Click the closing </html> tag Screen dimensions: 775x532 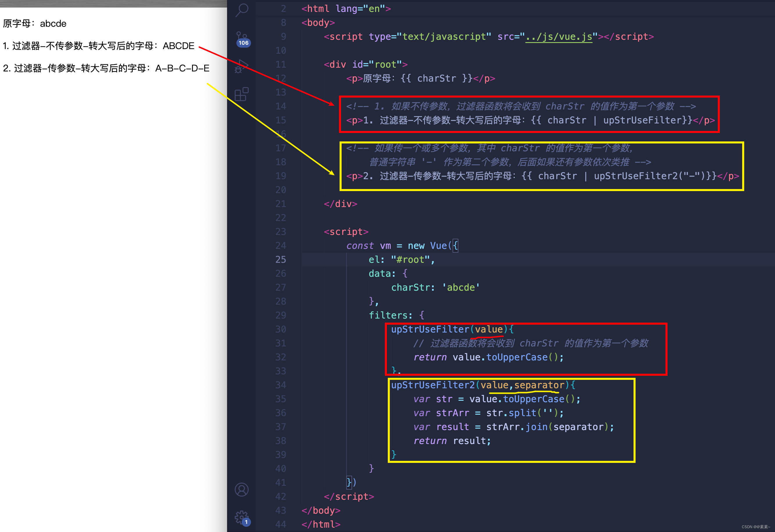pos(321,524)
